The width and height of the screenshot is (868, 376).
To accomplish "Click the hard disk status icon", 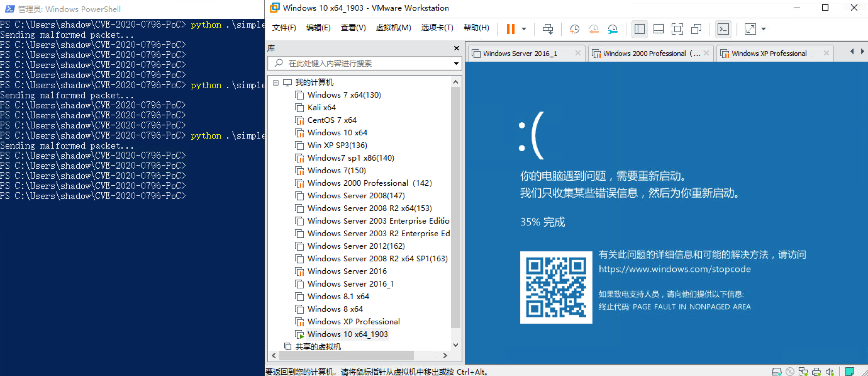I will pyautogui.click(x=776, y=372).
